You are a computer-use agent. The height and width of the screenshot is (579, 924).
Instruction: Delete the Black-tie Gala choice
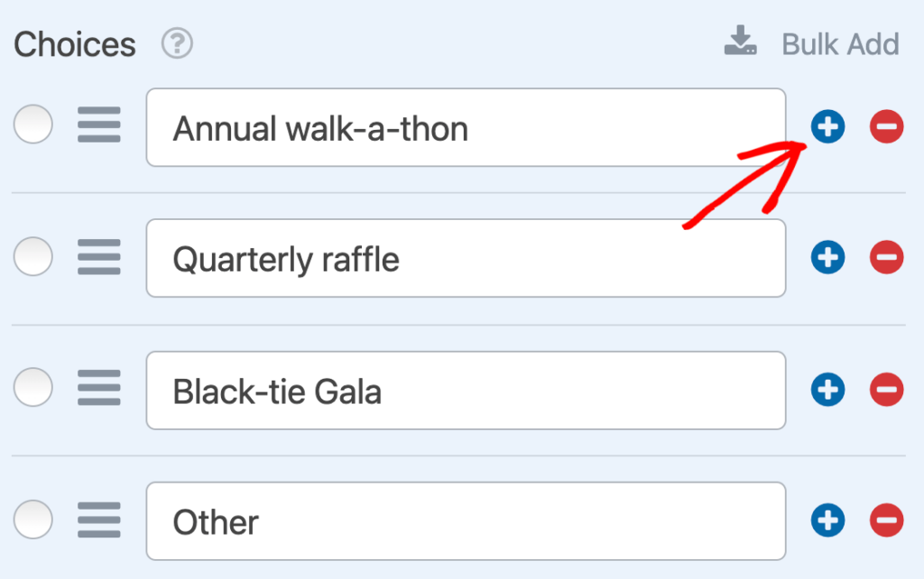click(x=885, y=390)
